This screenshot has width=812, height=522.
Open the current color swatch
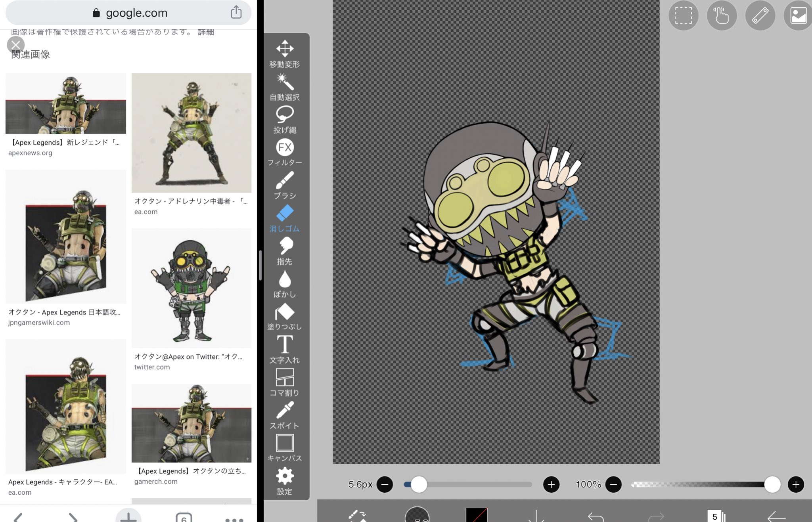tap(477, 515)
